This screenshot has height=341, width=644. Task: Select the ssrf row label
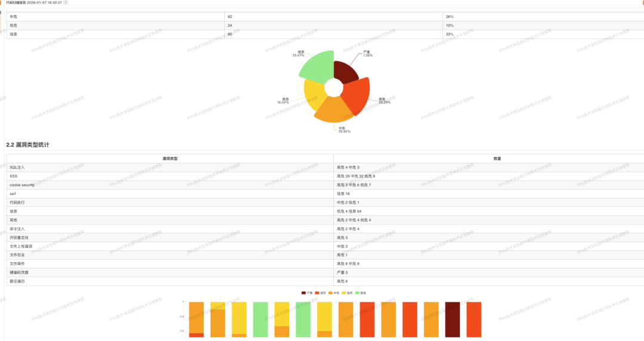click(13, 194)
